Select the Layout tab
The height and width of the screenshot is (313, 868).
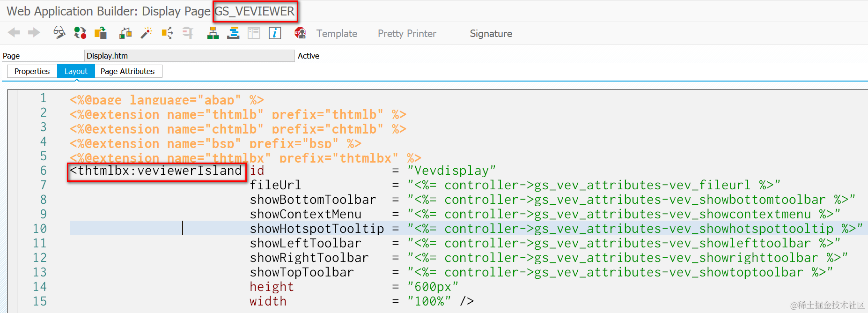pos(76,71)
